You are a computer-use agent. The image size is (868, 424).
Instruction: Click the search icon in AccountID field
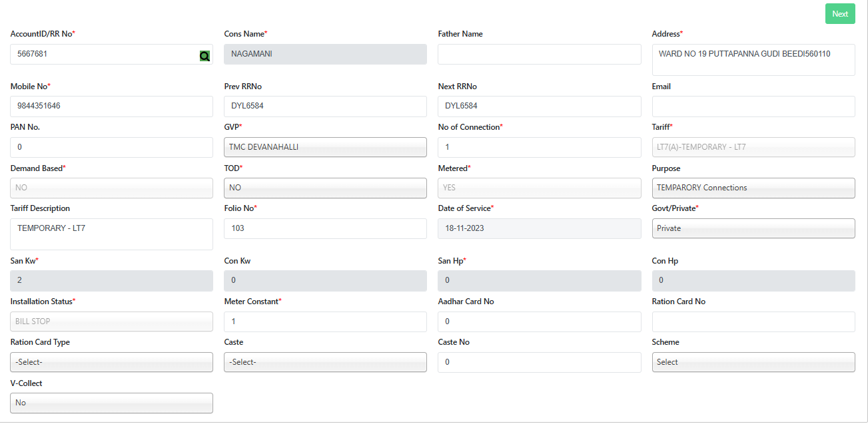[205, 56]
